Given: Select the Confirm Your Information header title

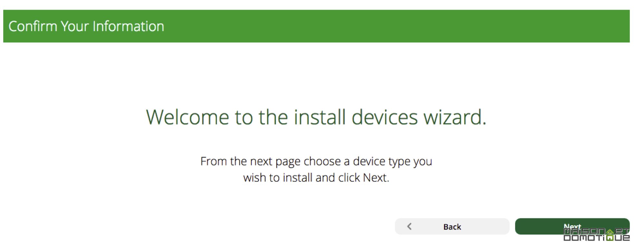Looking at the screenshot, I should tap(86, 26).
